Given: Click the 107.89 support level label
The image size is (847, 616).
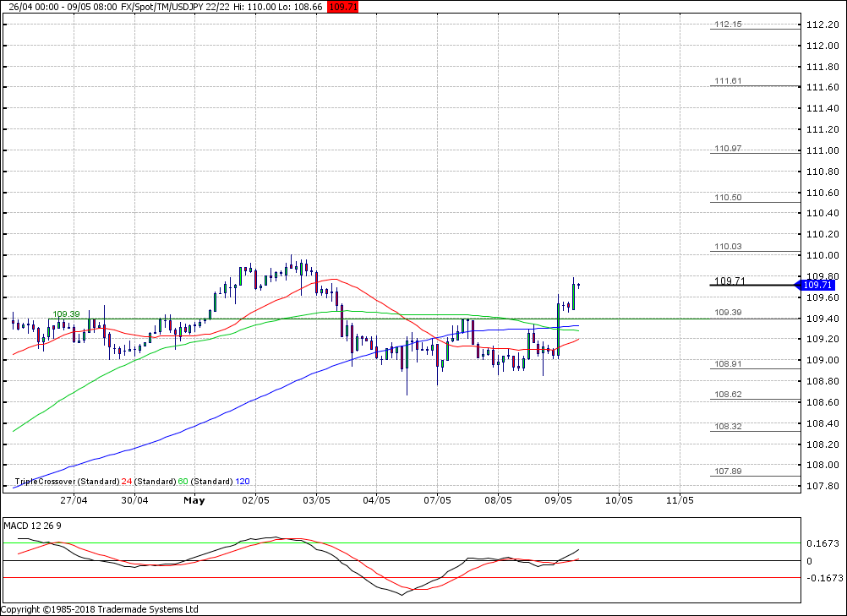Looking at the screenshot, I should [x=727, y=472].
